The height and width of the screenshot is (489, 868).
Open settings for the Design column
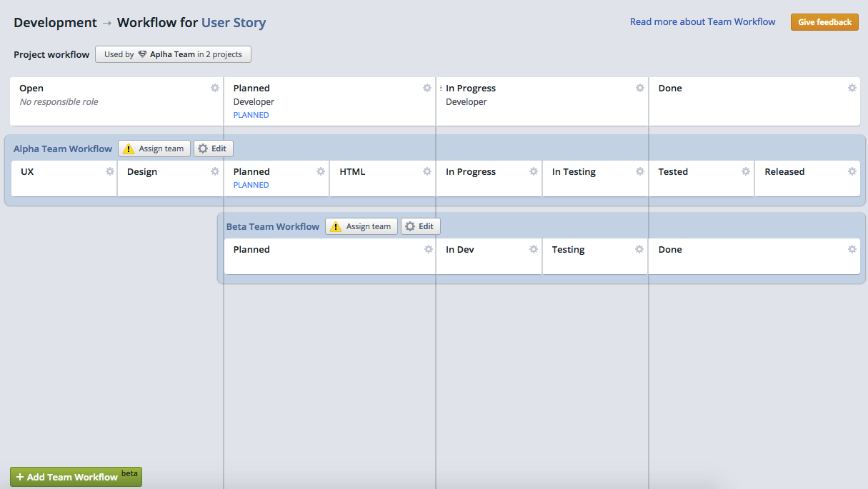coord(215,171)
